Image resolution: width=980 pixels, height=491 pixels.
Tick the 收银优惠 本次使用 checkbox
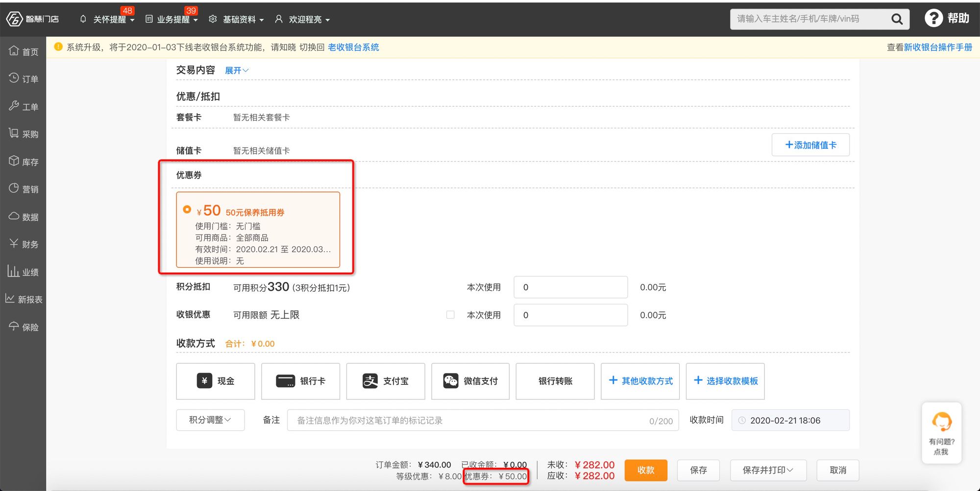(x=450, y=315)
